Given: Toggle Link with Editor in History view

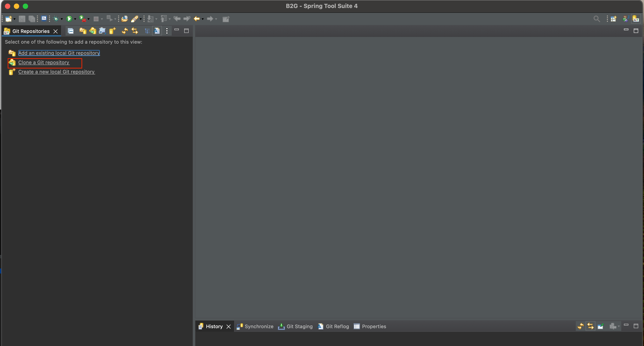Looking at the screenshot, I should 590,326.
